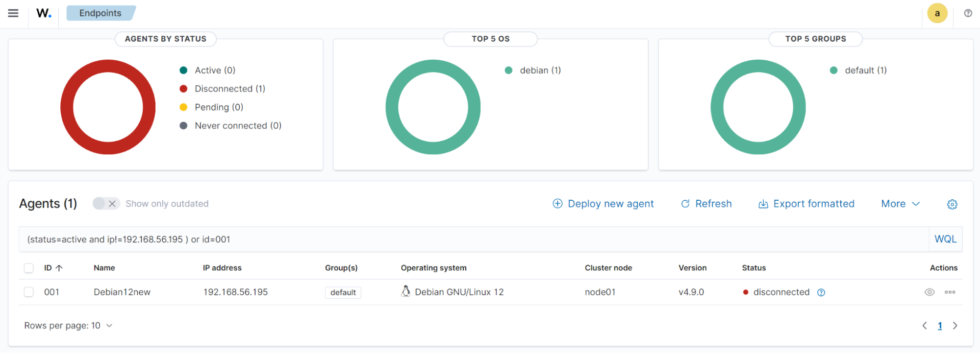Click Refresh agents list
The height and width of the screenshot is (353, 980).
706,204
